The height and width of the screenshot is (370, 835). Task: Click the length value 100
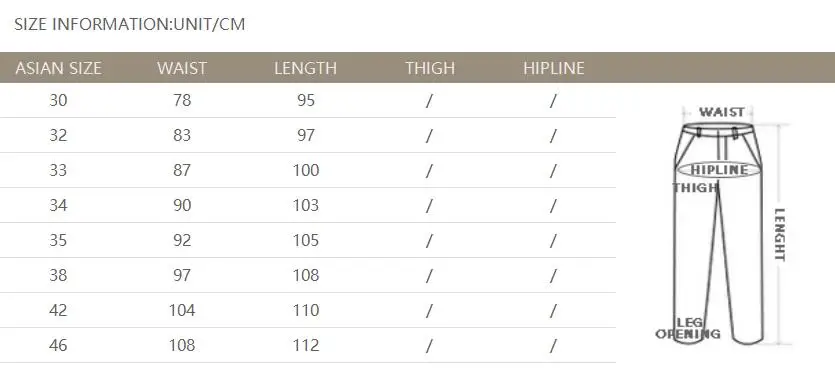pyautogui.click(x=306, y=170)
